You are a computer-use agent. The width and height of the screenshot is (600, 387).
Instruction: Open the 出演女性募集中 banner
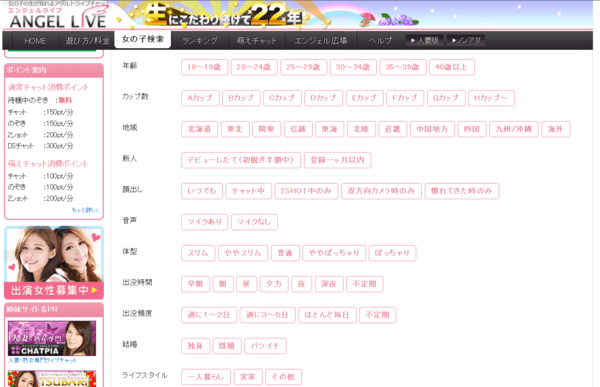54,263
